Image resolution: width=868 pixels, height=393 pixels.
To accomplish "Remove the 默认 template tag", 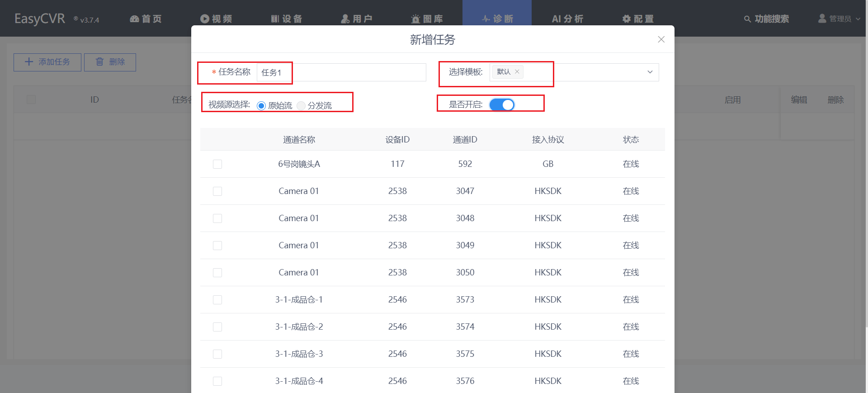I will [517, 72].
